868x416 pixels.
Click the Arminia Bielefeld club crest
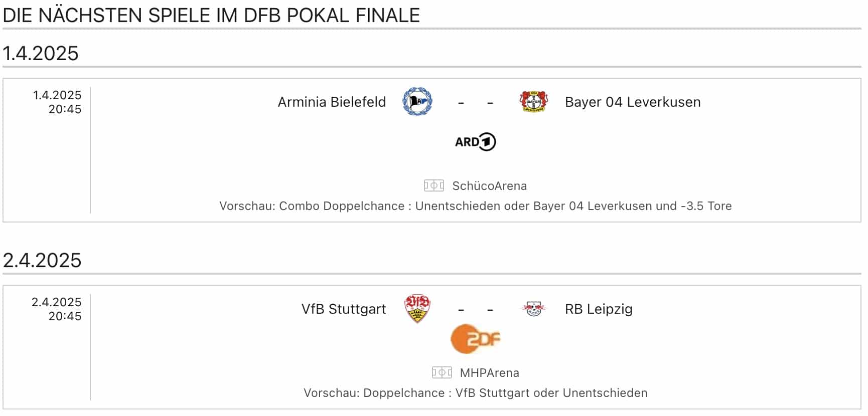[417, 102]
